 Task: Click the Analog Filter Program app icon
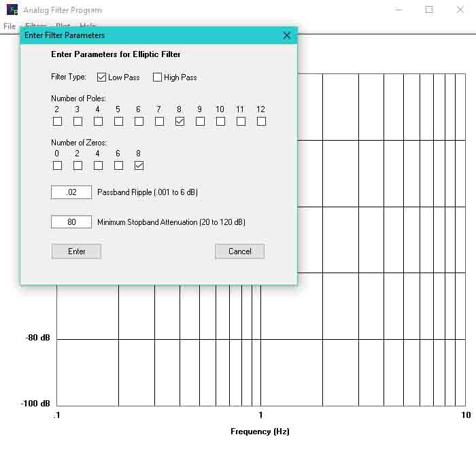tap(12, 10)
